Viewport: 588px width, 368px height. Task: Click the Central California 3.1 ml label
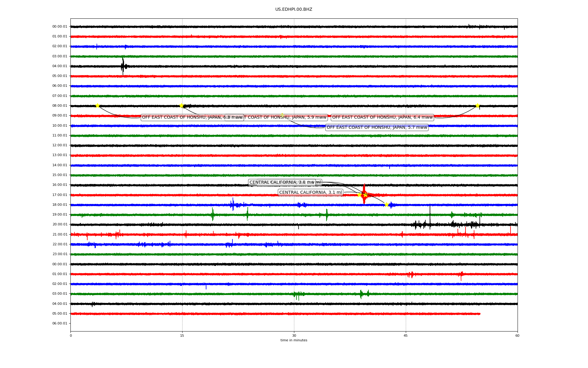click(310, 192)
